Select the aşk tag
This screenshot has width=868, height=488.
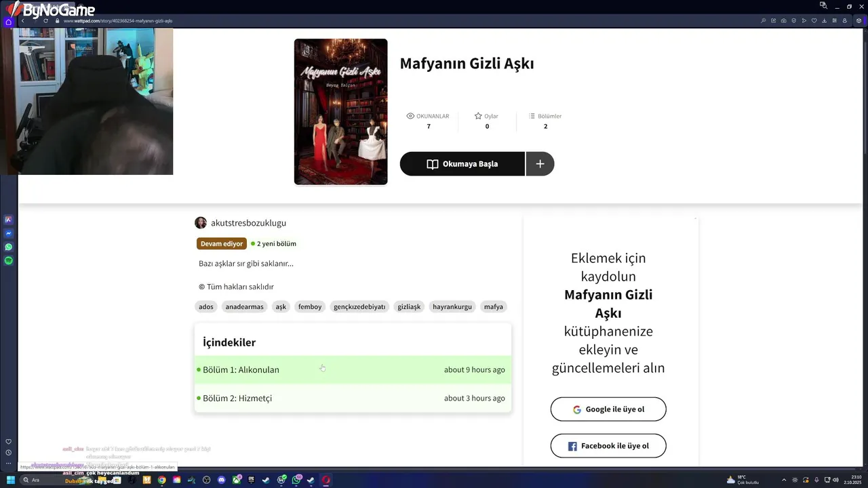[x=281, y=306]
